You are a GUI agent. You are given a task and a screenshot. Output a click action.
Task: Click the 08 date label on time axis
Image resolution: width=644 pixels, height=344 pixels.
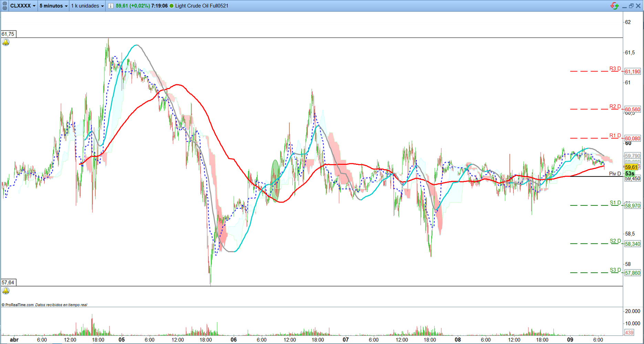[x=458, y=340]
